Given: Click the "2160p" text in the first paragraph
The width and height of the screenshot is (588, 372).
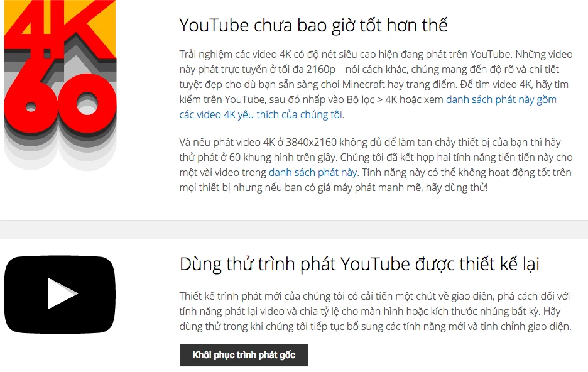Looking at the screenshot, I should pos(322,70).
